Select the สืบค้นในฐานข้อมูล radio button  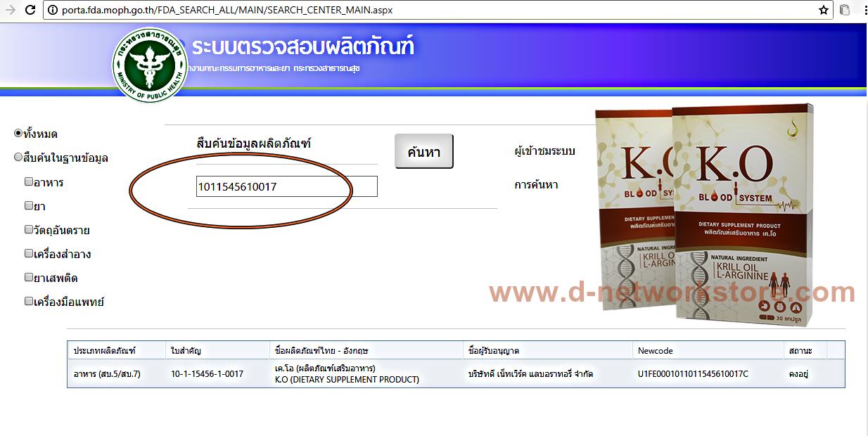pos(18,158)
